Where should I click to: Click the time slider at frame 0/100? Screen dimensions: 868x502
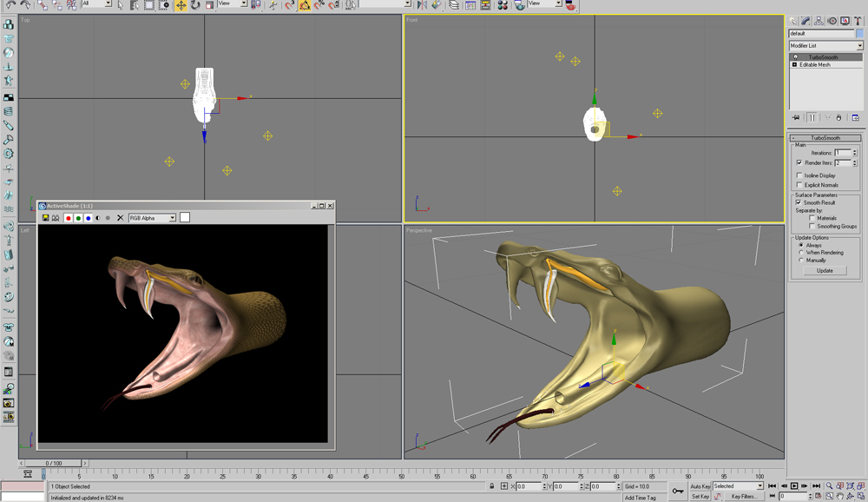[52, 463]
